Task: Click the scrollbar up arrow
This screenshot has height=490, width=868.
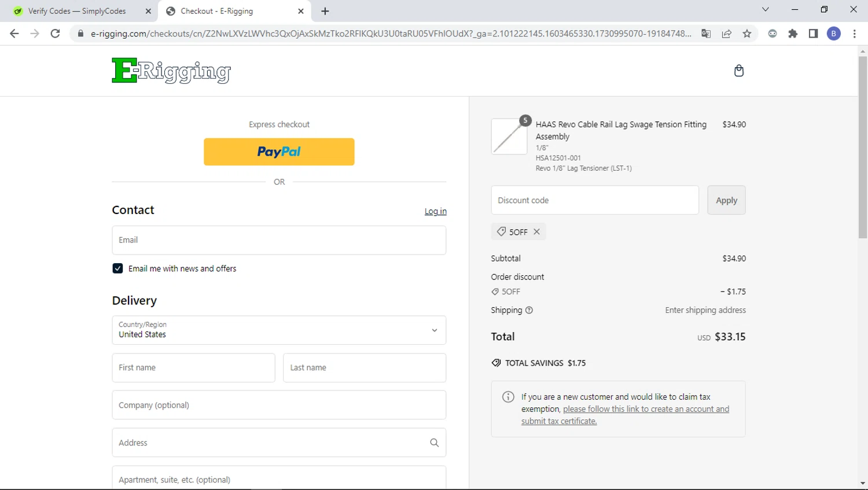Action: tap(863, 51)
